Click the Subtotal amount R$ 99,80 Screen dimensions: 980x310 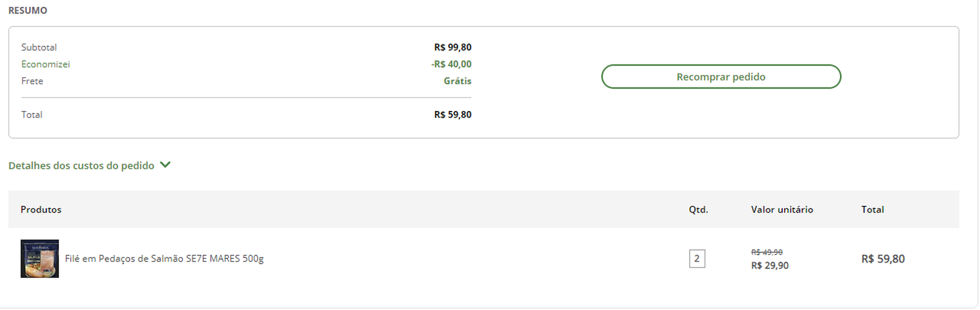click(452, 47)
